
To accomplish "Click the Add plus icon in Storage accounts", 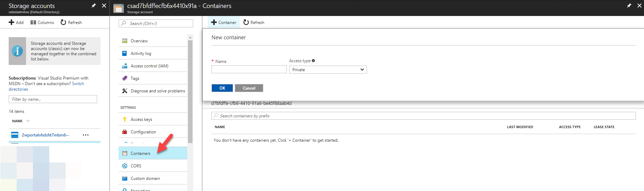I will (x=11, y=23).
